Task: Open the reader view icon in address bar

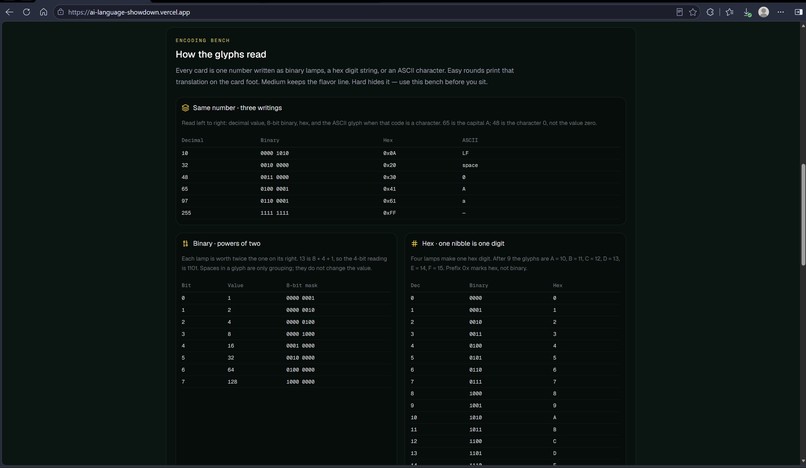Action: 679,12
